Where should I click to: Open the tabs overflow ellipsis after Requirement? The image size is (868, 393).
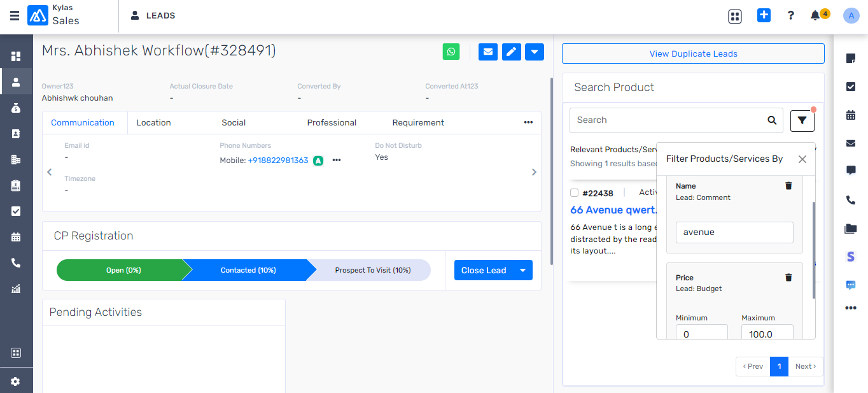(x=528, y=122)
